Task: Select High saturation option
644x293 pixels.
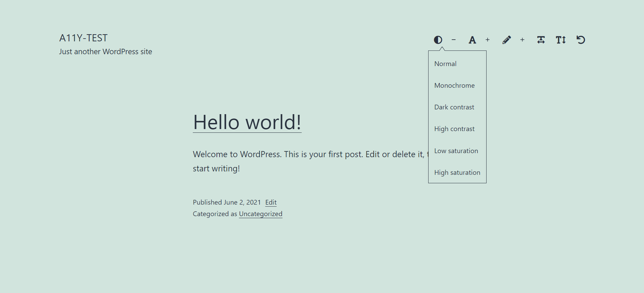Action: (457, 172)
